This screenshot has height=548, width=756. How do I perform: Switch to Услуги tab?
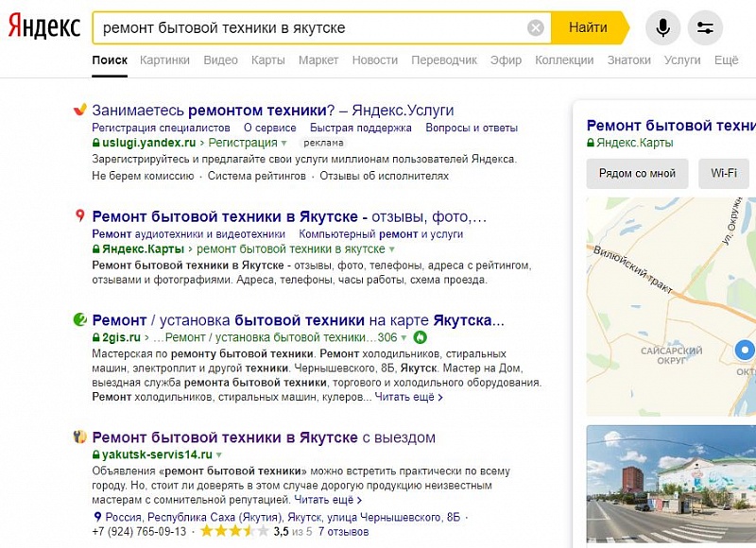682,60
